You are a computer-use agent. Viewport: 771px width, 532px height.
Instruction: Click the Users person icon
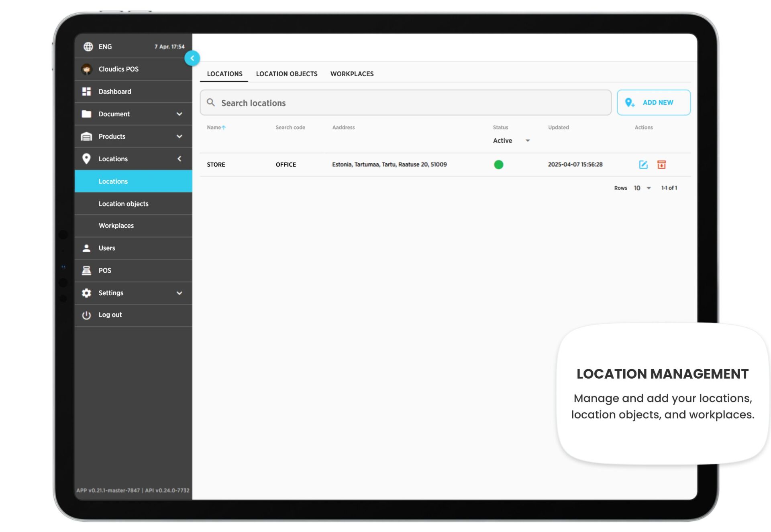pyautogui.click(x=86, y=248)
